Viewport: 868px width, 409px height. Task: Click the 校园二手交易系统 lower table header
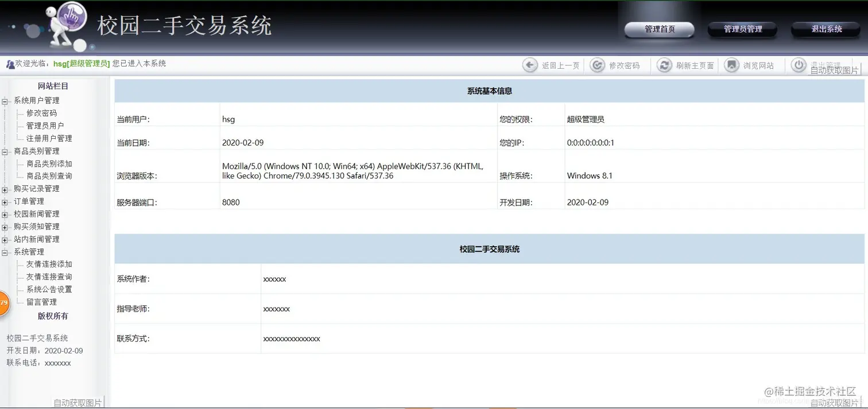489,250
